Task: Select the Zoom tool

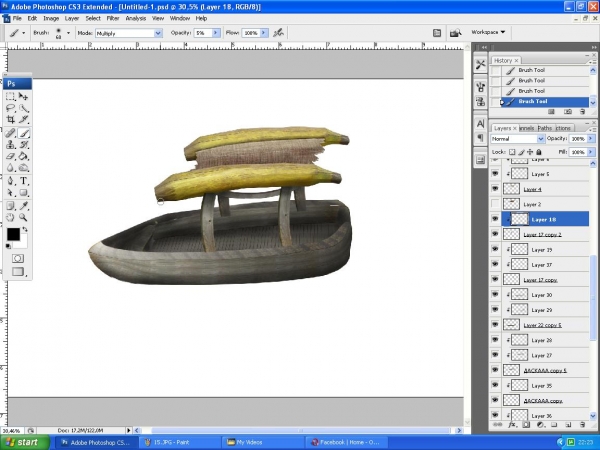Action: [23, 217]
